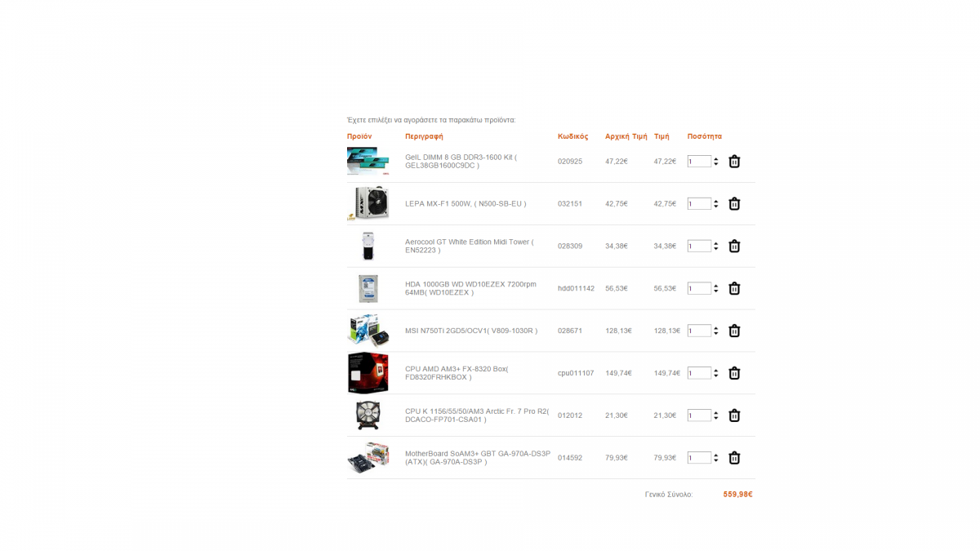Remove the WD10EZEX hard drive item
Screen dimensions: 980x551
click(x=734, y=289)
